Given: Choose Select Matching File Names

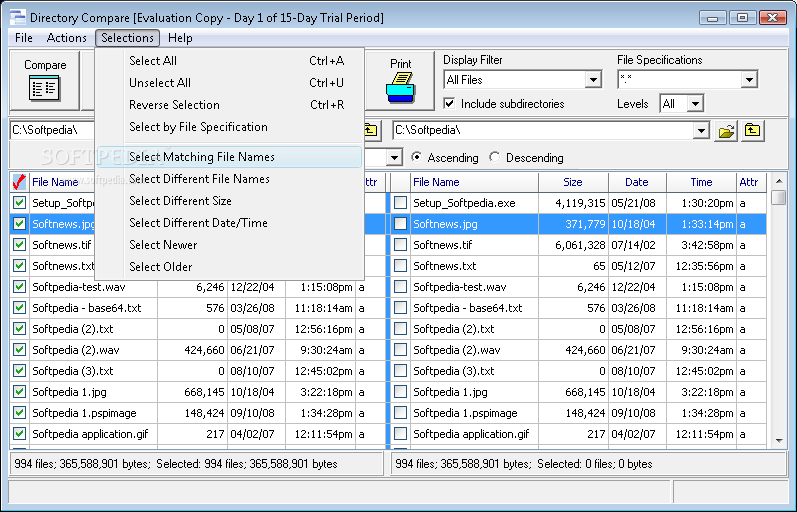Looking at the screenshot, I should (x=230, y=157).
